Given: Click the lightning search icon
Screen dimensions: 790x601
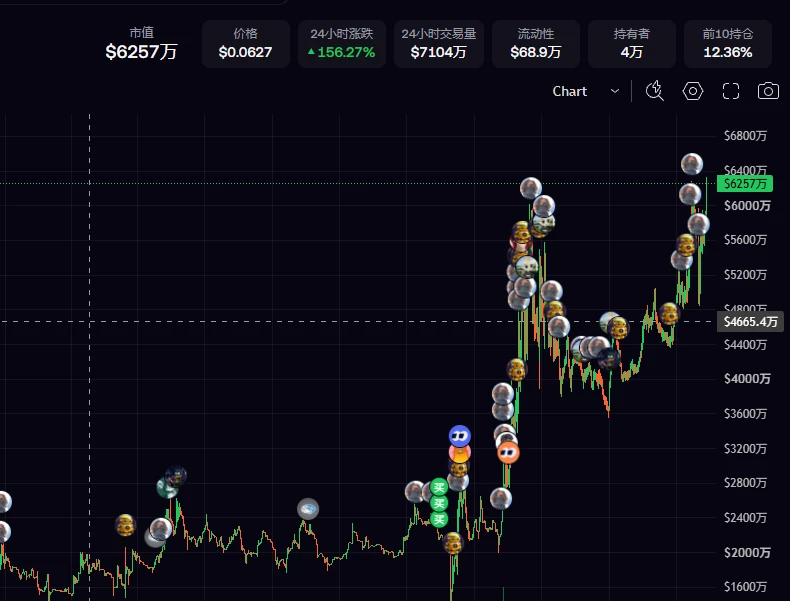Looking at the screenshot, I should coord(654,91).
